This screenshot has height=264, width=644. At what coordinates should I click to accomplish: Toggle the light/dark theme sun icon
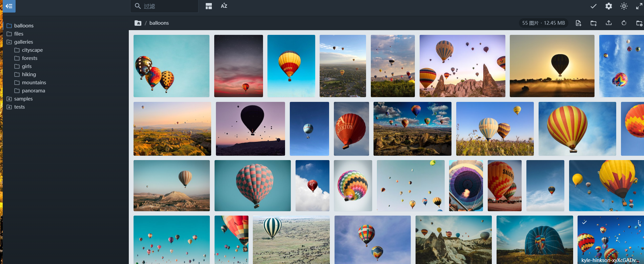tap(624, 6)
